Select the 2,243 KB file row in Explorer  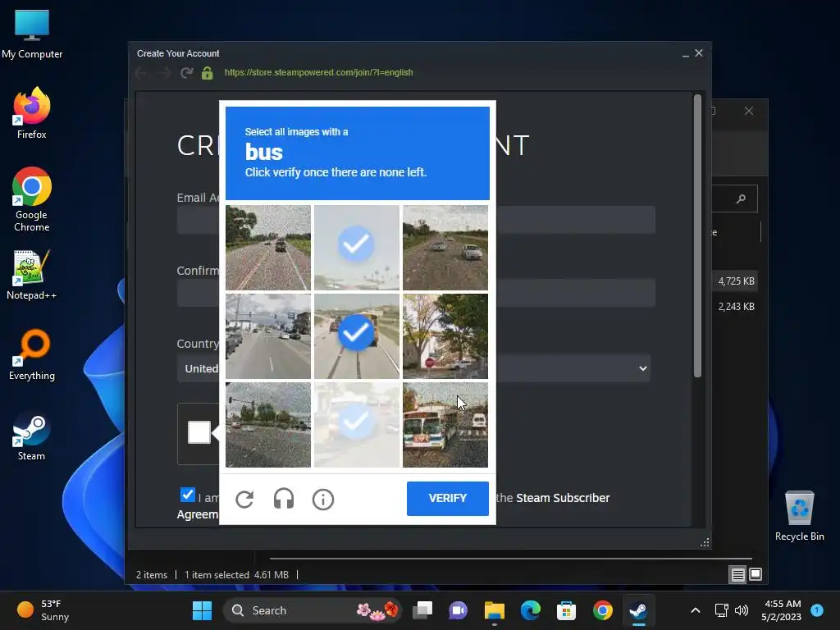pos(737,307)
